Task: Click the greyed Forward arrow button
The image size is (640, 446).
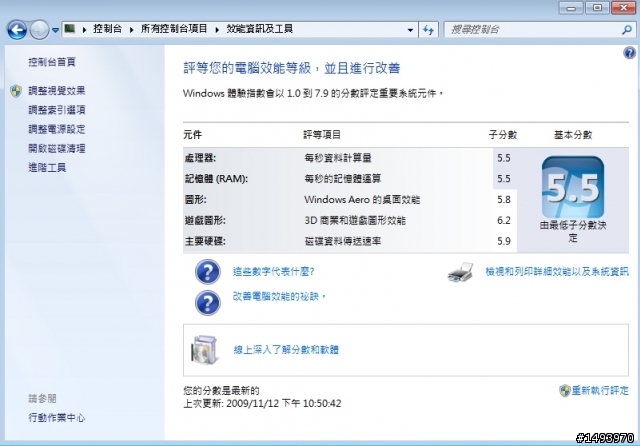Action: [x=40, y=30]
